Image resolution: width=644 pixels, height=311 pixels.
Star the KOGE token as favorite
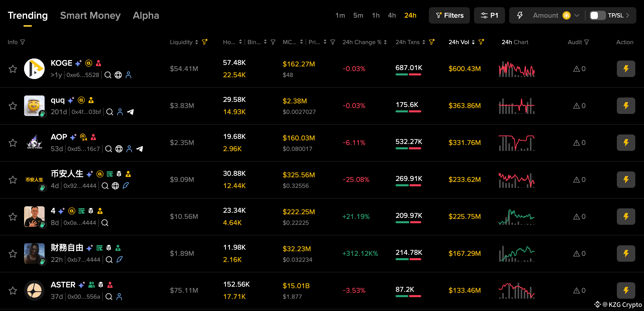(13, 69)
